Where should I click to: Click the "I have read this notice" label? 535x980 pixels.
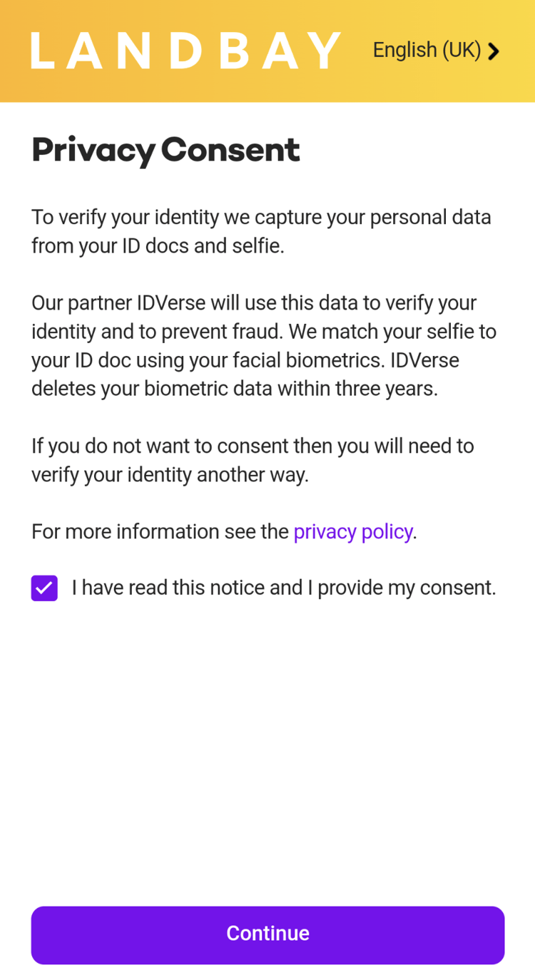click(283, 588)
